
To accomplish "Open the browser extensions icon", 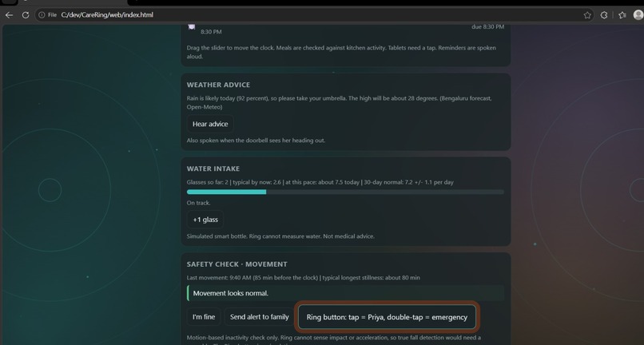I will click(604, 15).
